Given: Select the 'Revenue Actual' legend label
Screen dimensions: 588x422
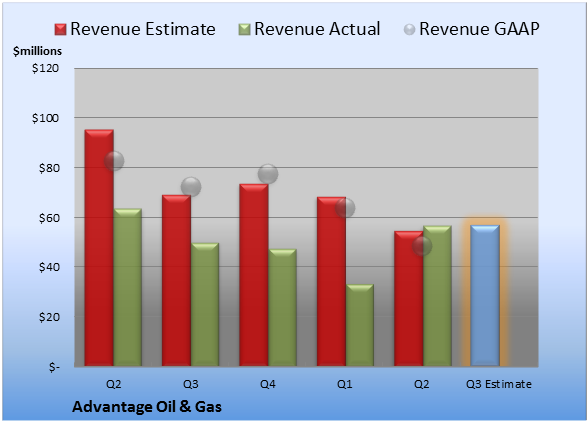Looking at the screenshot, I should (317, 29).
